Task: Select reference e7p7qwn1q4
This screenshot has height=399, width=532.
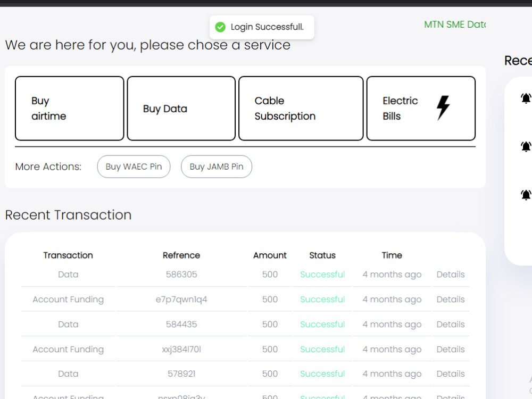Action: (181, 299)
